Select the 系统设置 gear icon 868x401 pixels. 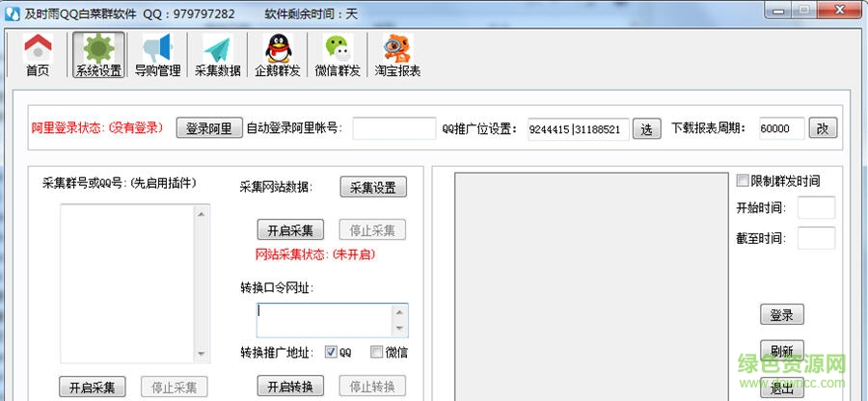[x=98, y=55]
